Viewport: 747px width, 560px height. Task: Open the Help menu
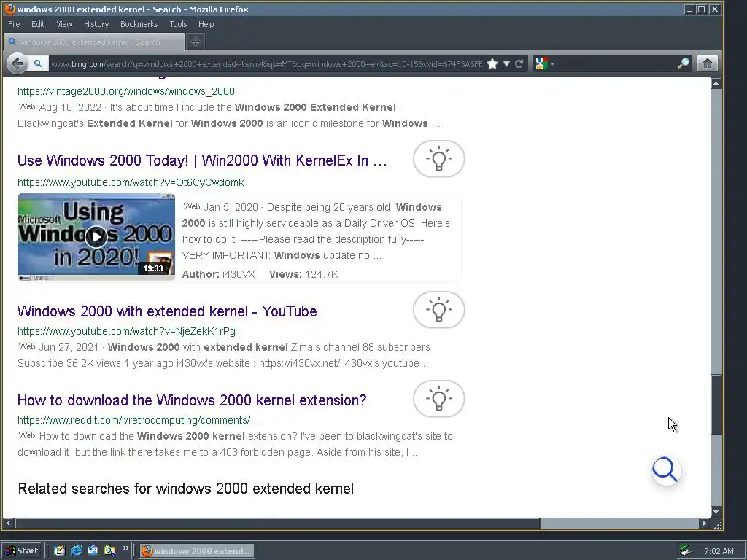point(206,24)
